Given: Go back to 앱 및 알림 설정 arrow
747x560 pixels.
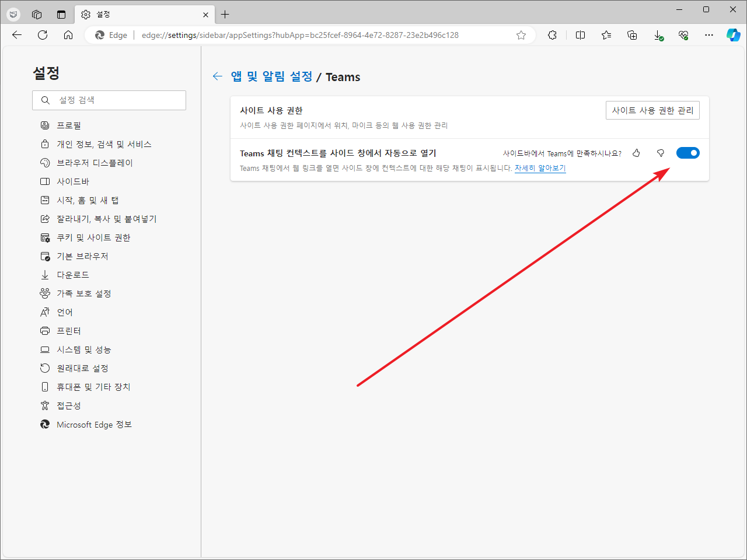Looking at the screenshot, I should click(x=218, y=76).
